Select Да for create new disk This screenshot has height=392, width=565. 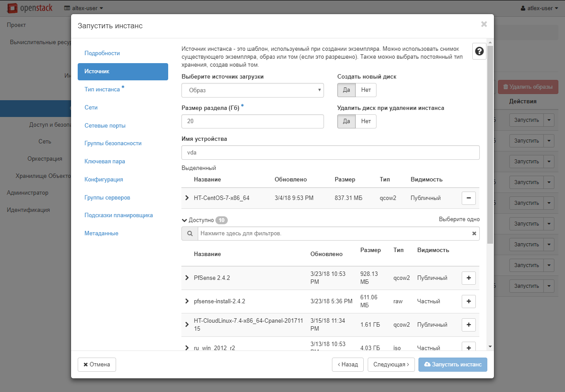(x=347, y=90)
